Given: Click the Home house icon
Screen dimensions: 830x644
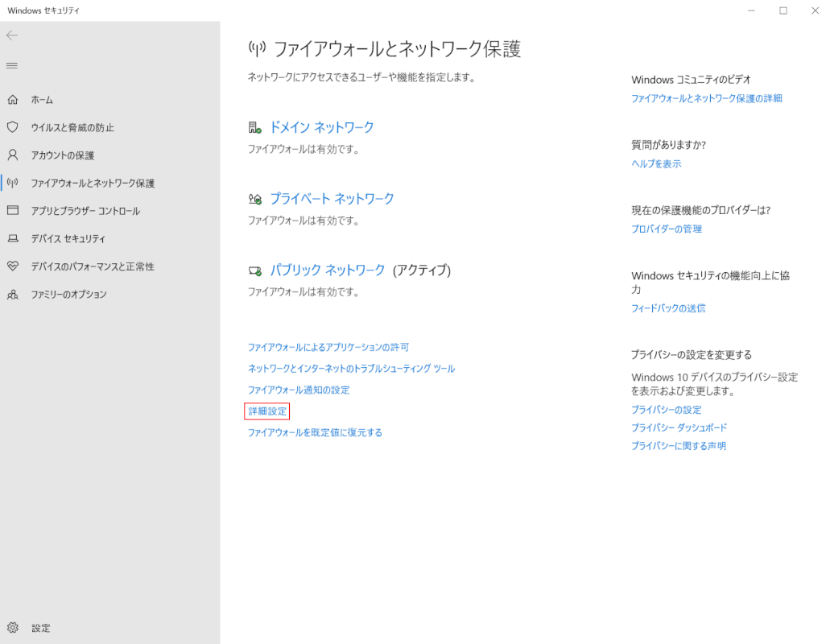Looking at the screenshot, I should [x=13, y=100].
